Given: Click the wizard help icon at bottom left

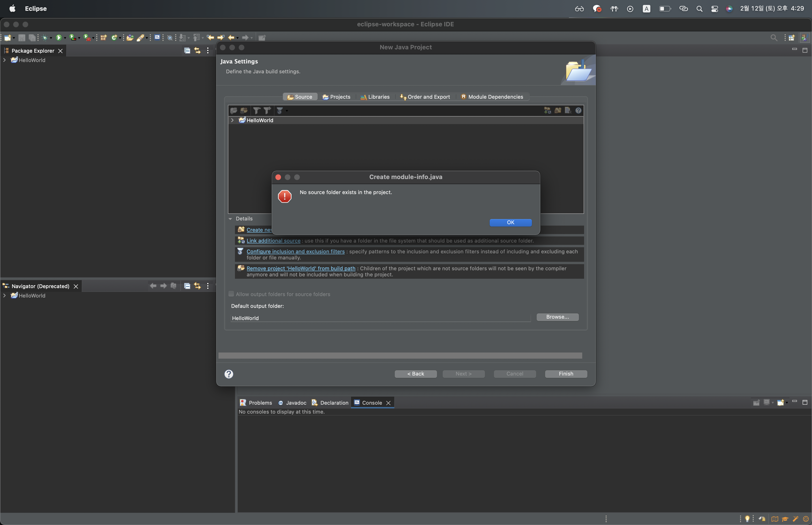Looking at the screenshot, I should (x=229, y=374).
